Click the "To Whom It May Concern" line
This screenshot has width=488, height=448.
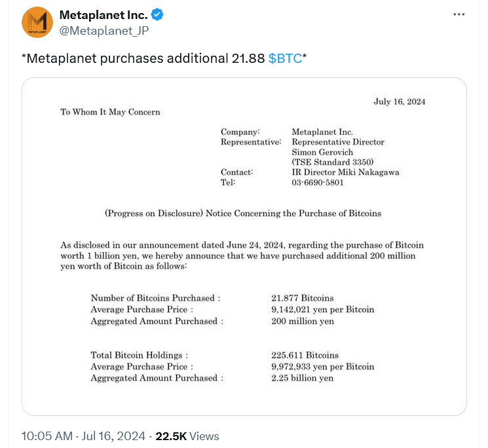pyautogui.click(x=110, y=112)
